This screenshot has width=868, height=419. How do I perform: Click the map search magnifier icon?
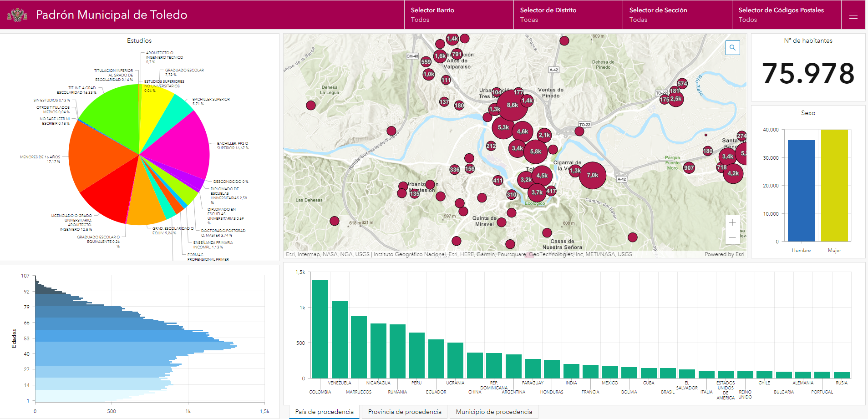(732, 48)
